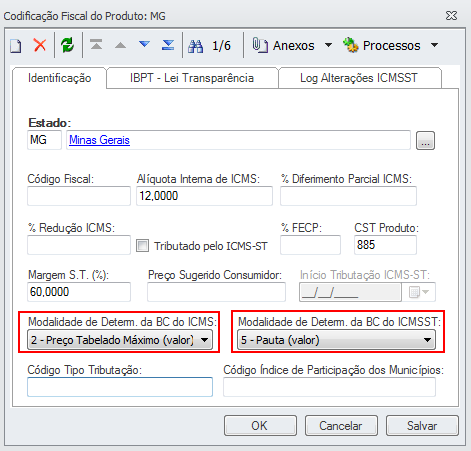Click the Estado code field showing MG
The height and width of the screenshot is (451, 471).
click(44, 140)
